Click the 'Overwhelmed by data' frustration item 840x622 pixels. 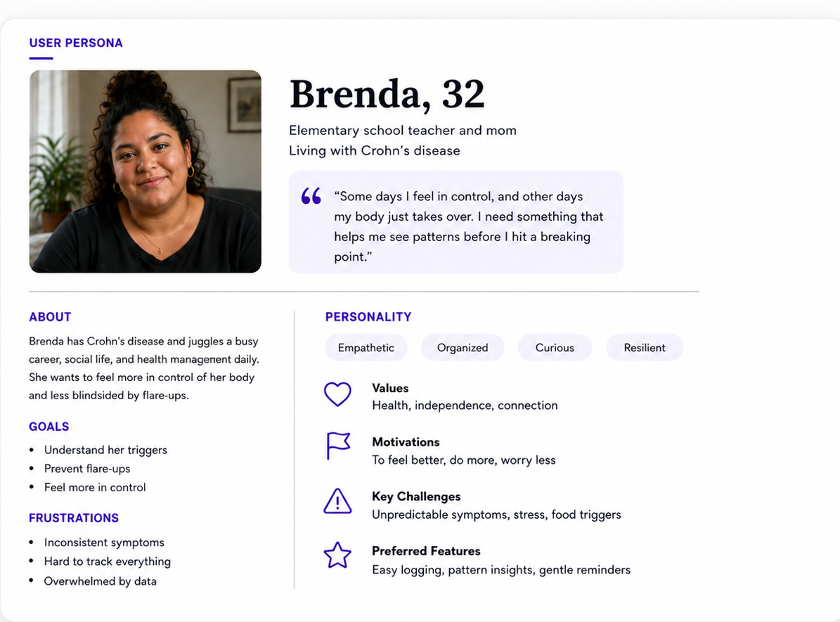coord(101,581)
